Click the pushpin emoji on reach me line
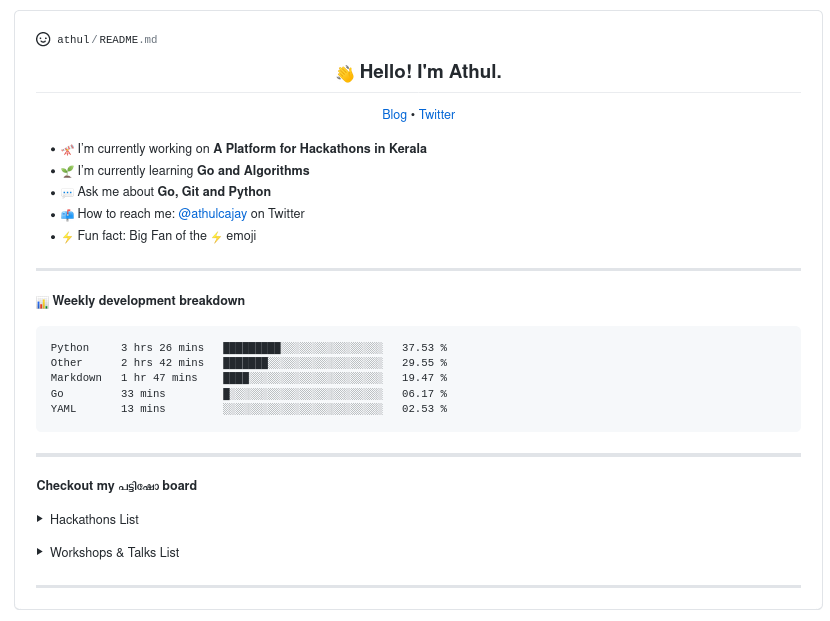Image resolution: width=830 pixels, height=621 pixels. pos(66,213)
